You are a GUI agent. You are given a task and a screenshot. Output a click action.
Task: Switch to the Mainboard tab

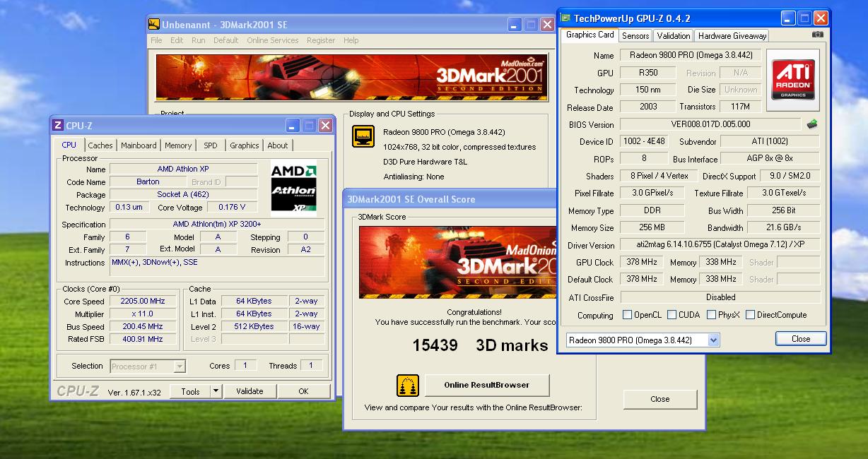[139, 145]
